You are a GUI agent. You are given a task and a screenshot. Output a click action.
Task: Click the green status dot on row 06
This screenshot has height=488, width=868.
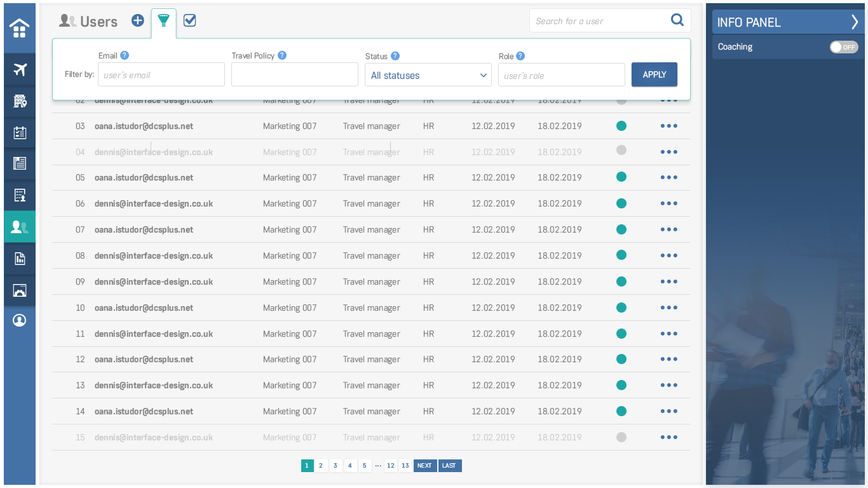tap(621, 203)
